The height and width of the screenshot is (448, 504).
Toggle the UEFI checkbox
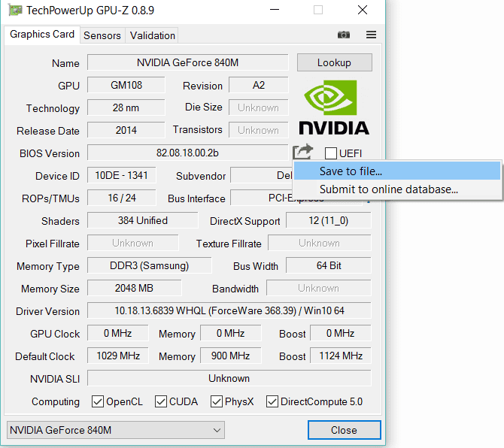tap(331, 153)
